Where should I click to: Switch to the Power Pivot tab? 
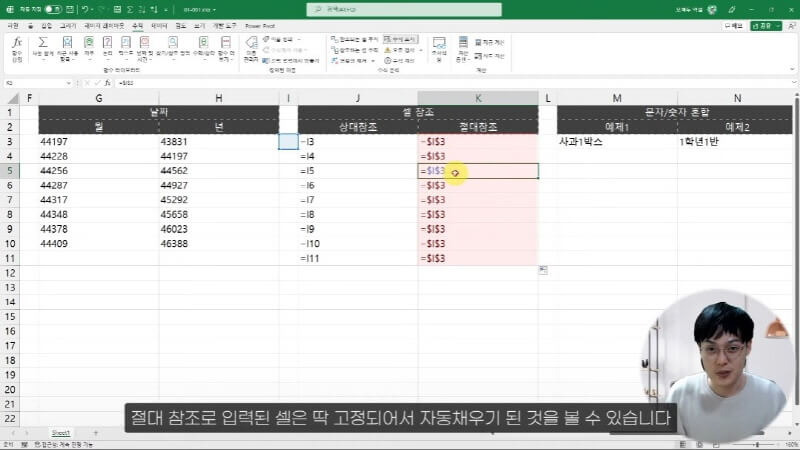260,26
